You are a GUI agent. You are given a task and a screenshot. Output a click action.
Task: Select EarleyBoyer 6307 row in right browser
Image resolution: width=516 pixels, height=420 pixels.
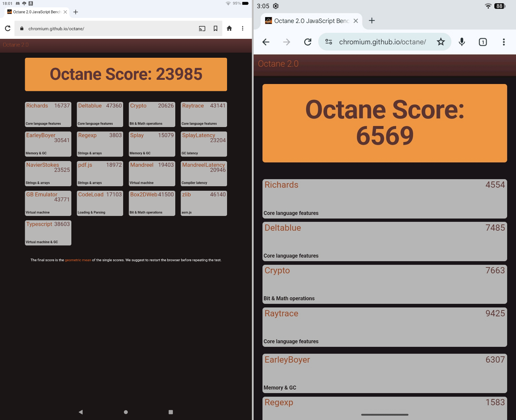pyautogui.click(x=385, y=373)
